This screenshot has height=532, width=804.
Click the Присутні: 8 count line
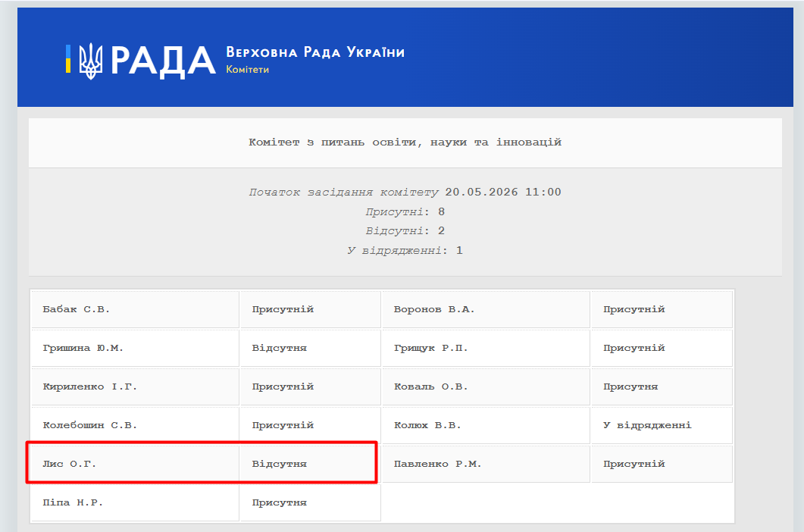pos(405,211)
